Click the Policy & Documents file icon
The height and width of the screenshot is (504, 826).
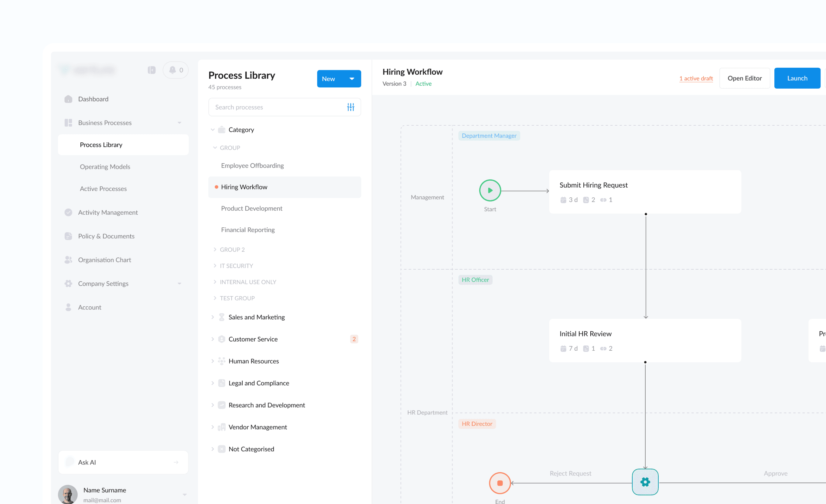68,236
